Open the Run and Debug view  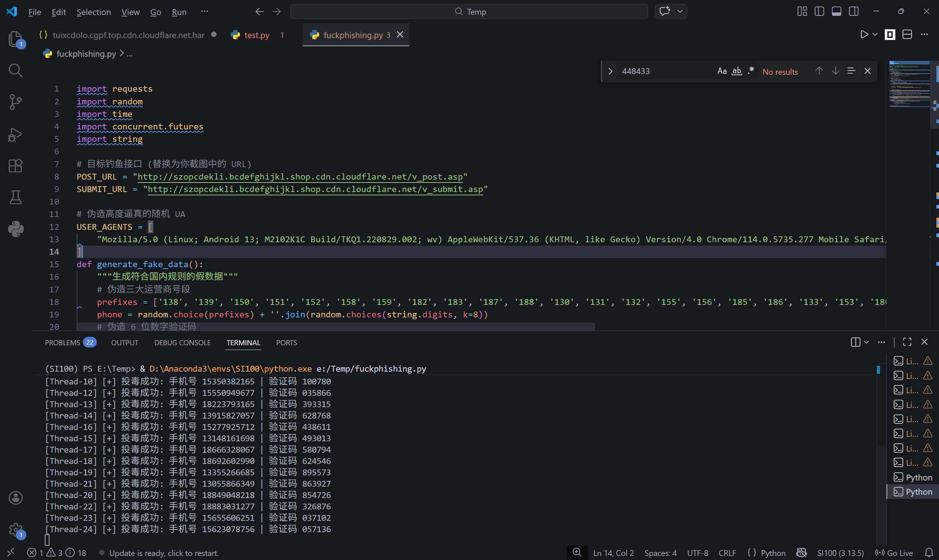pos(15,135)
